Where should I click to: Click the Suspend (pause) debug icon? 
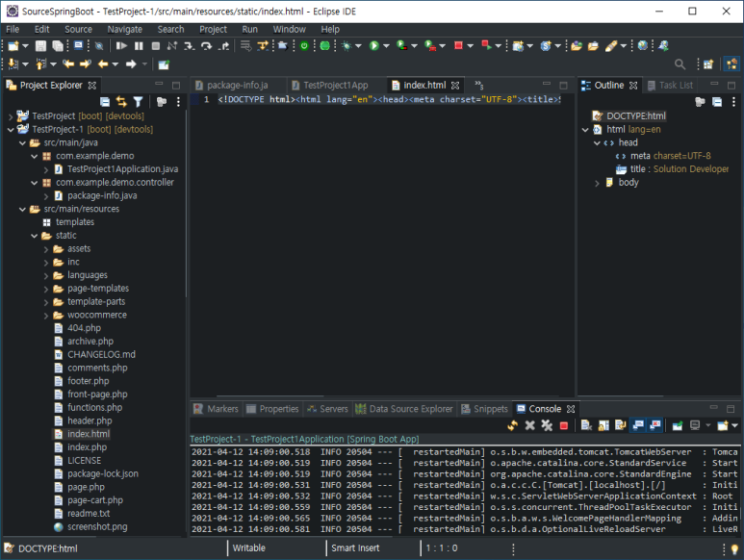tap(139, 46)
